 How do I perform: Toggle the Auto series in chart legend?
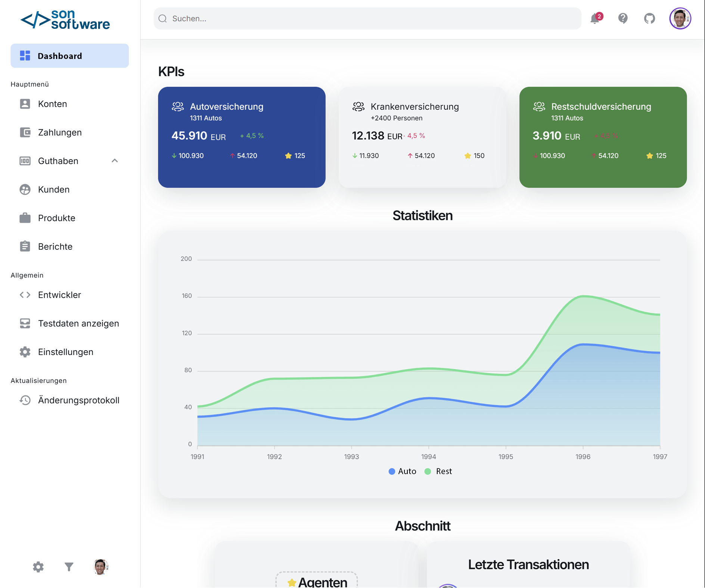tap(402, 472)
